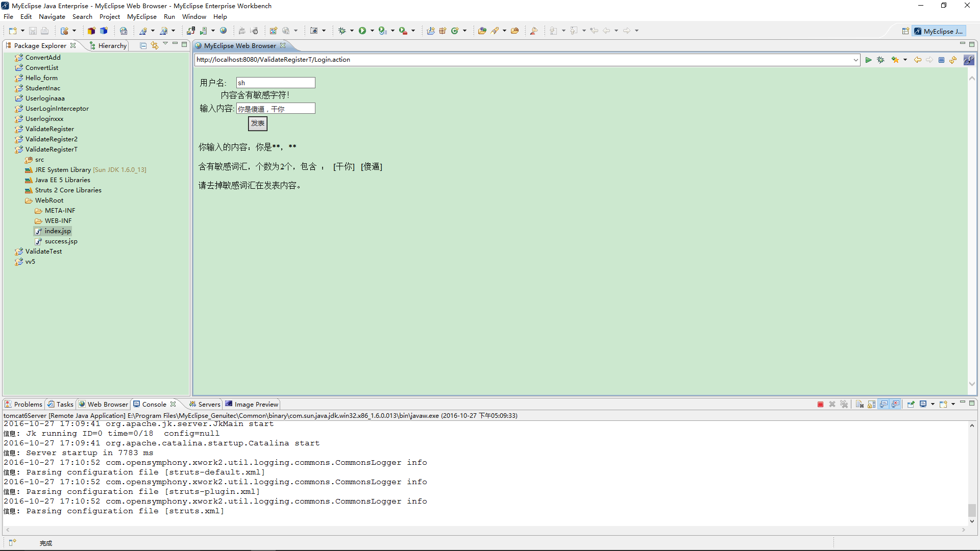Viewport: 980px width, 551px height.
Task: Toggle Scroll Lock in Console toolbar
Action: (x=871, y=405)
